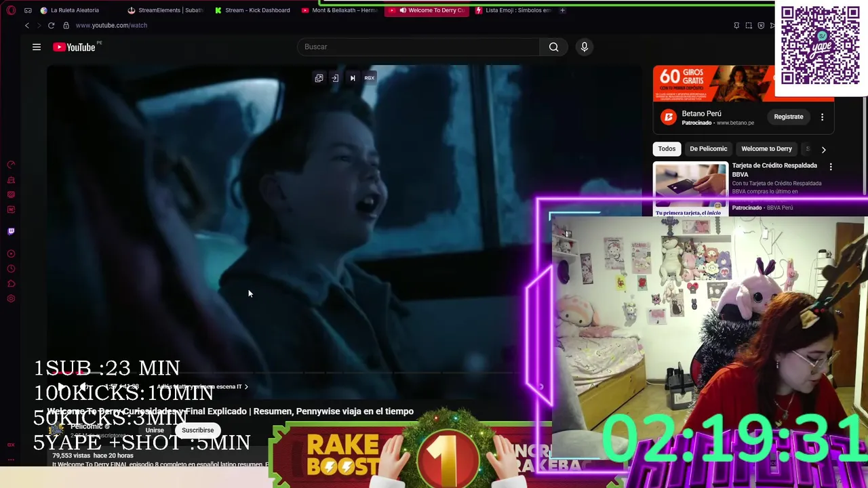
Task: Open the sidebar three-dots more options
Action: (11, 460)
